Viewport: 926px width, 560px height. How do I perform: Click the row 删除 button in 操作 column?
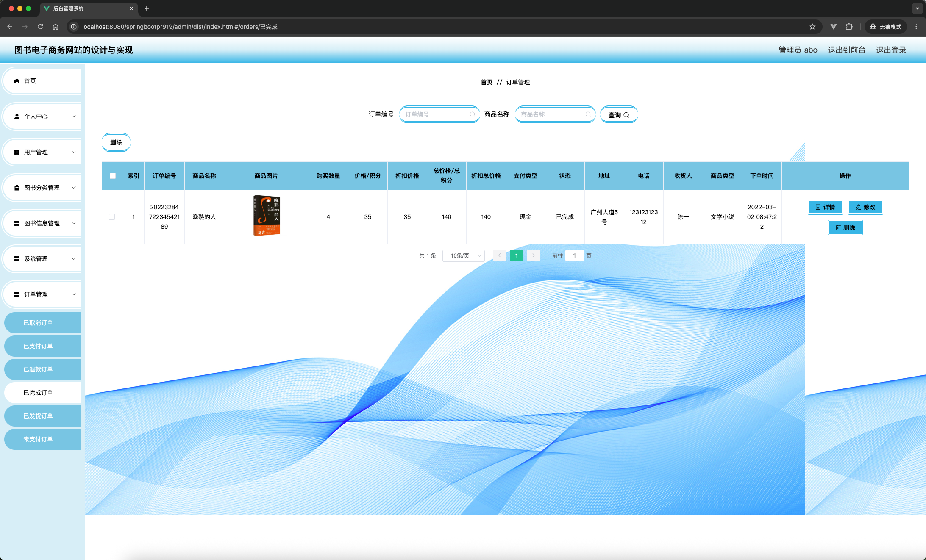pyautogui.click(x=845, y=227)
